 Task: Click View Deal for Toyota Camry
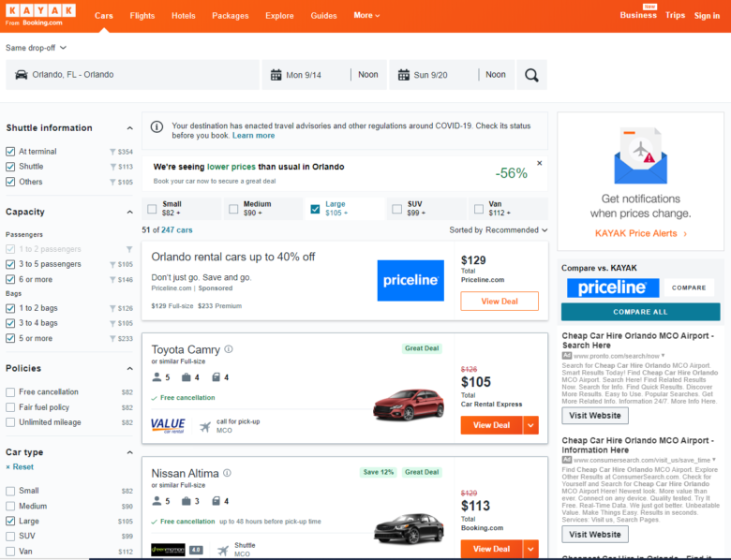[491, 425]
